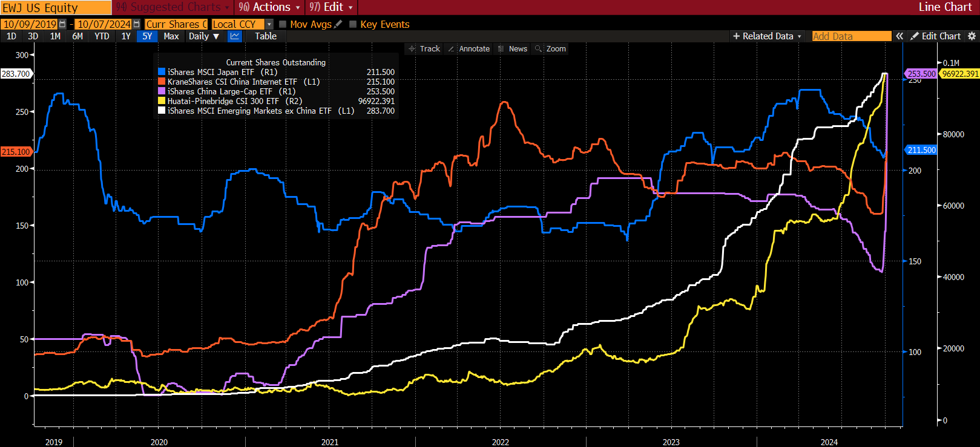This screenshot has height=447, width=980.
Task: Select the Max time range
Action: point(171,36)
